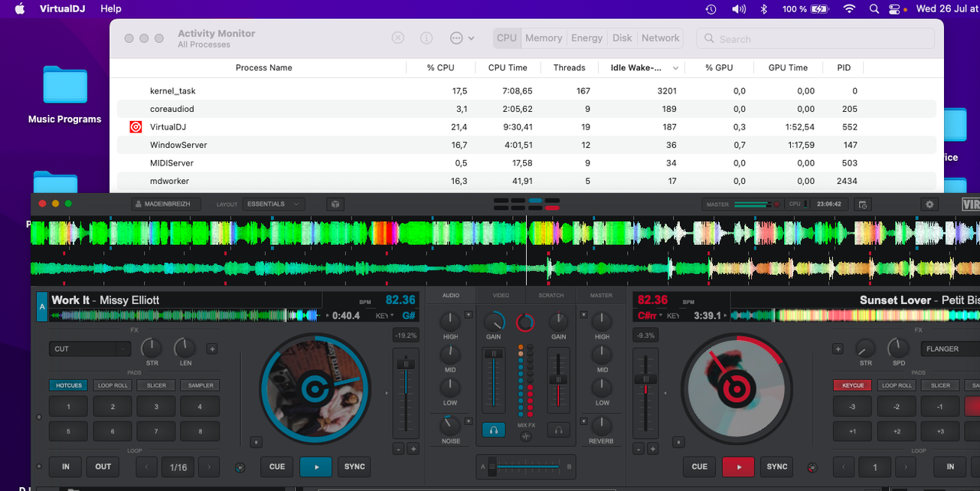Click the 3D box icon beside the layout selector
The height and width of the screenshot is (491, 980).
(334, 204)
